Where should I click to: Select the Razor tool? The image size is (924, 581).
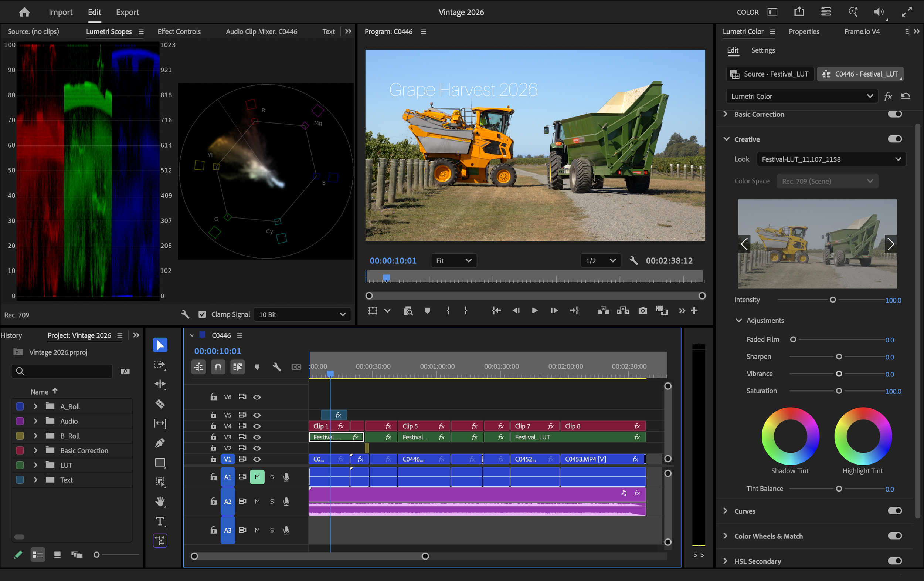click(160, 403)
